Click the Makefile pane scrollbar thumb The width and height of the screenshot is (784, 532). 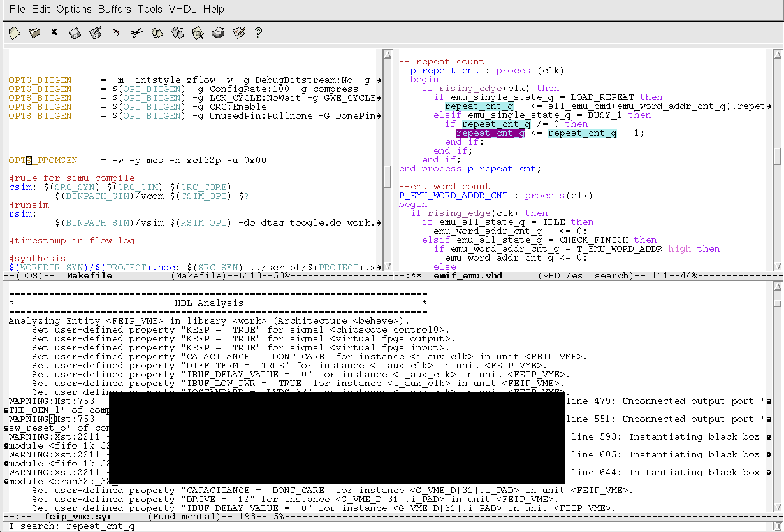click(388, 176)
